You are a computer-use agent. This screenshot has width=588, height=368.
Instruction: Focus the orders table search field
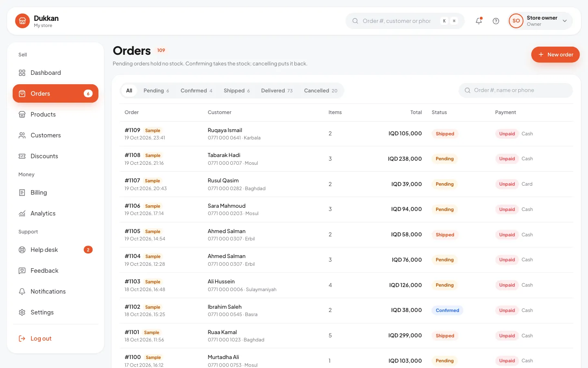pos(516,90)
